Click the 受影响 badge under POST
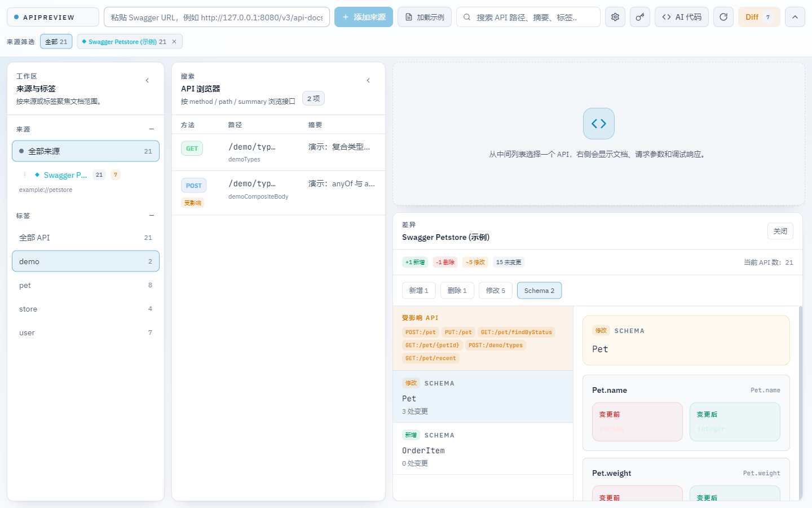The image size is (812, 508). (x=193, y=203)
